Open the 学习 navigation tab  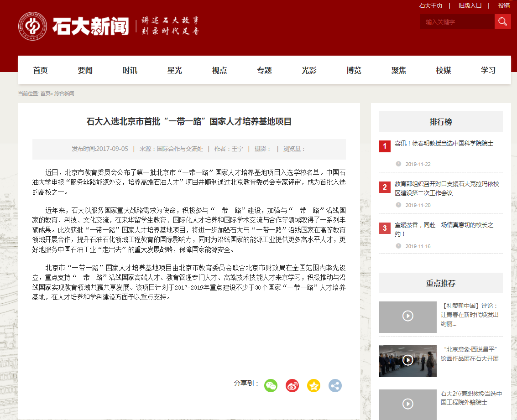[x=488, y=70]
